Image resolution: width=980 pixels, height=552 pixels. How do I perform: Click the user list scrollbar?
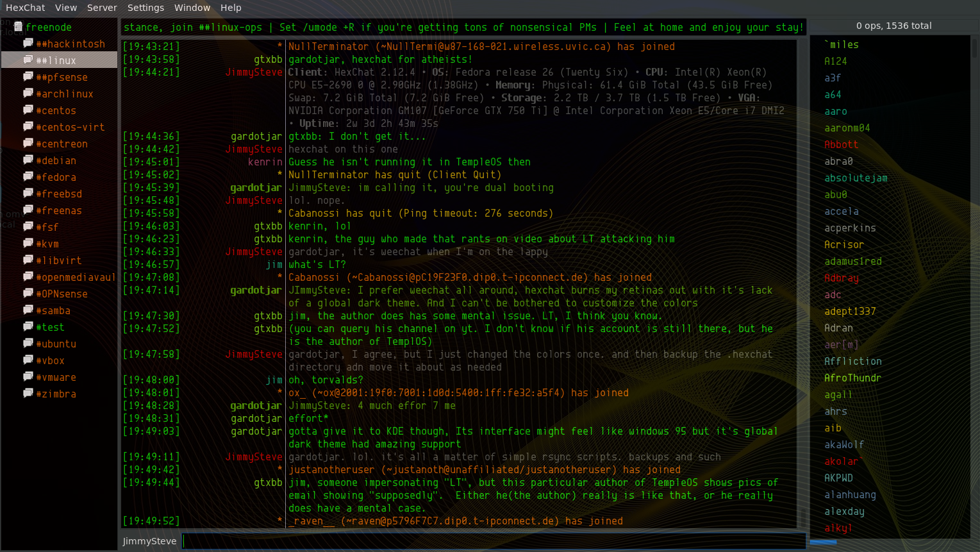975,285
